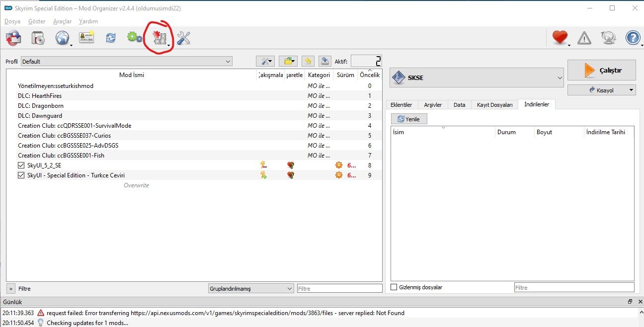The image size is (644, 327).
Task: Click the Çalıştır run button
Action: [602, 70]
